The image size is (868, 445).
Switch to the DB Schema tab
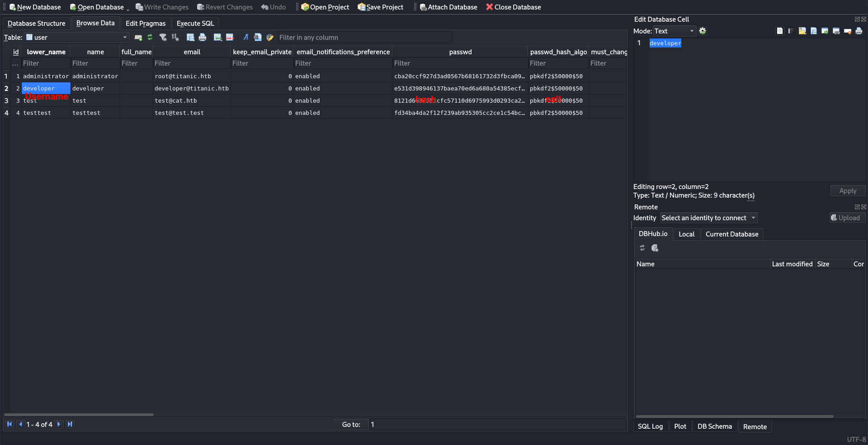coord(714,426)
